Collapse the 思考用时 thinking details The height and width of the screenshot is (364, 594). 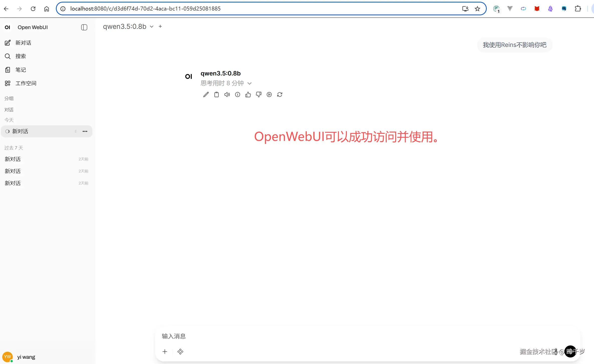[x=250, y=83]
